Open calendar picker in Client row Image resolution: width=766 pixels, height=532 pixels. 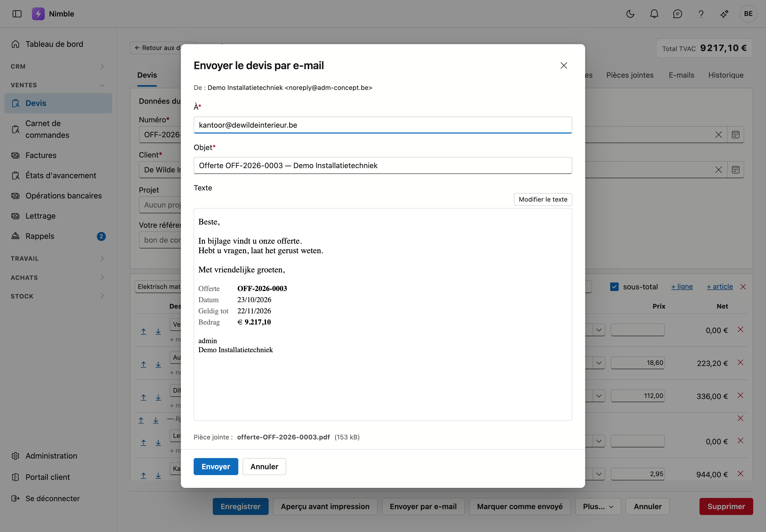click(735, 170)
